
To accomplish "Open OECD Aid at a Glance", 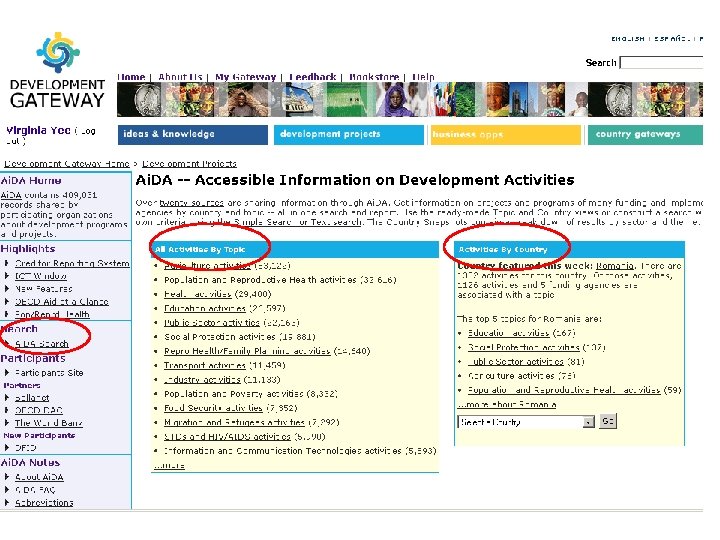I will [62, 302].
